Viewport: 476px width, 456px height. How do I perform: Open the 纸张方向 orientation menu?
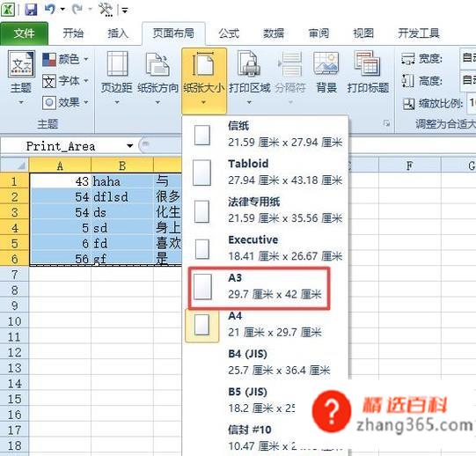pos(157,78)
